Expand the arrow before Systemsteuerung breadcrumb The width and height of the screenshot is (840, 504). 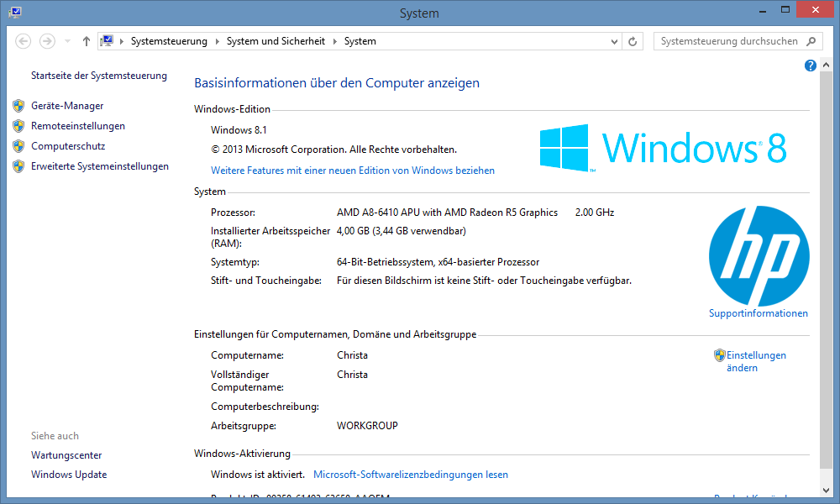tap(122, 41)
